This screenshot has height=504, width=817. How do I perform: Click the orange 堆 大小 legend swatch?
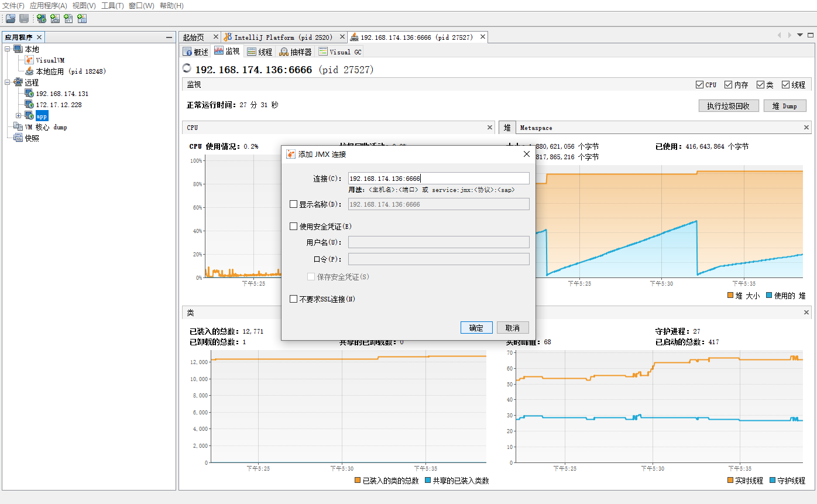(730, 296)
